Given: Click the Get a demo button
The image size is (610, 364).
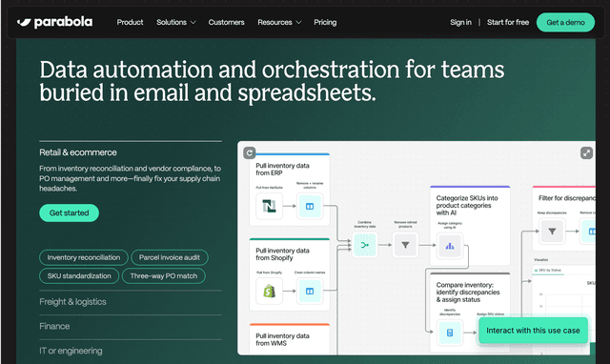Looking at the screenshot, I should (x=565, y=23).
